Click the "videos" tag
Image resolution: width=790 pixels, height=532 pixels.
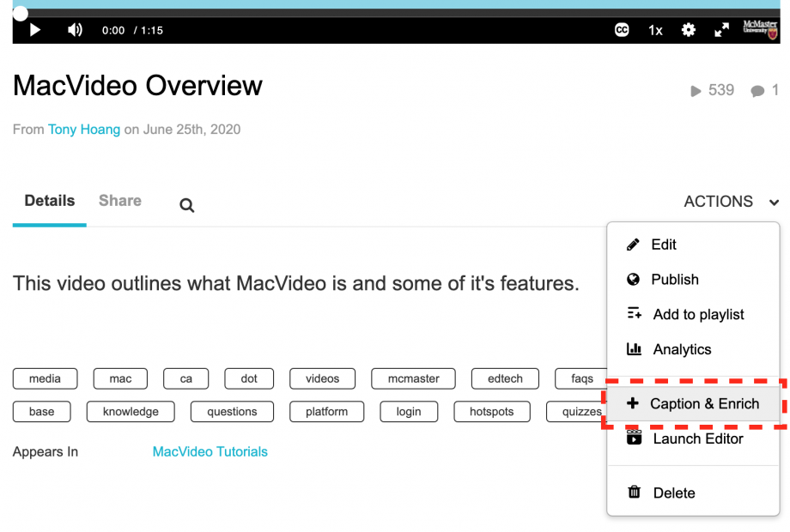point(323,378)
